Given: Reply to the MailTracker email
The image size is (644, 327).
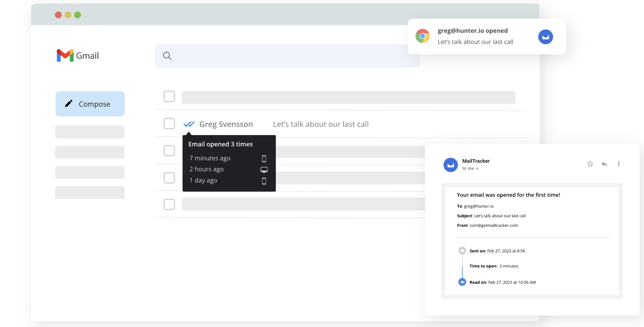Looking at the screenshot, I should [x=604, y=164].
